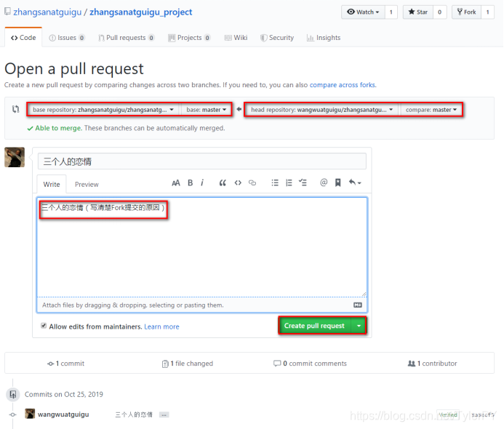
Task: Open the Pull requests tab
Action: coord(127,38)
